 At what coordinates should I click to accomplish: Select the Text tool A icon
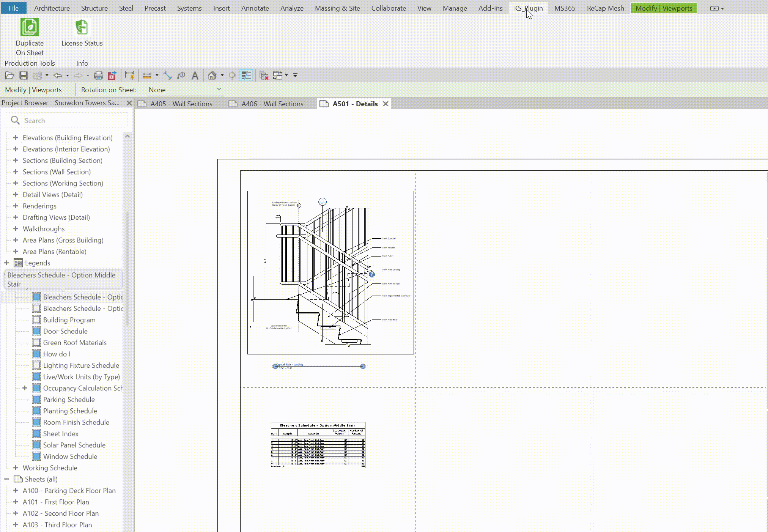point(195,76)
